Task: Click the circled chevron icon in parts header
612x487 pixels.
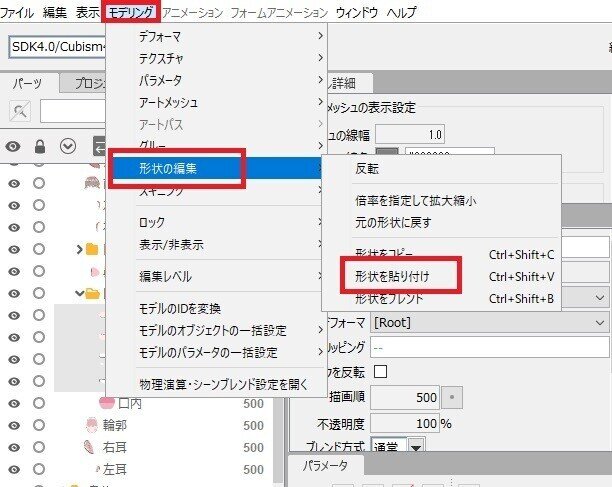Action: (x=68, y=146)
